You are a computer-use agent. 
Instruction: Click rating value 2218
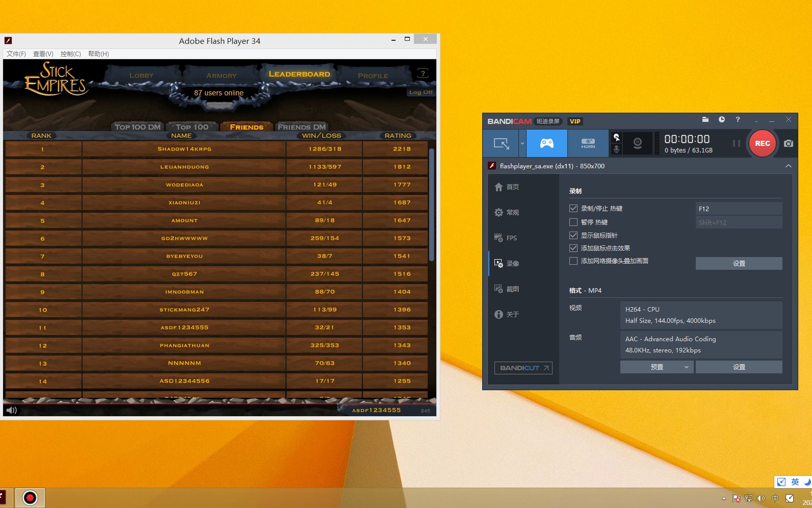click(x=402, y=149)
